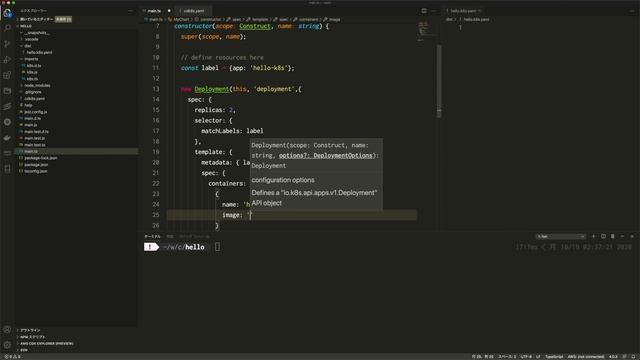Click the line and column indicator in status bar
Screen dimensions: 640x360
point(482,357)
